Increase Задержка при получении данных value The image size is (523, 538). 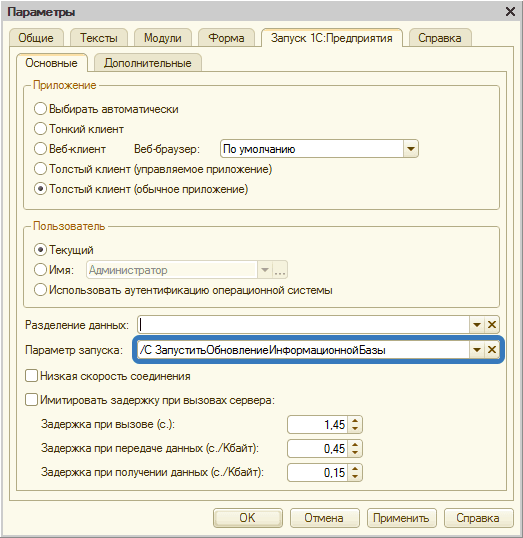(355, 468)
